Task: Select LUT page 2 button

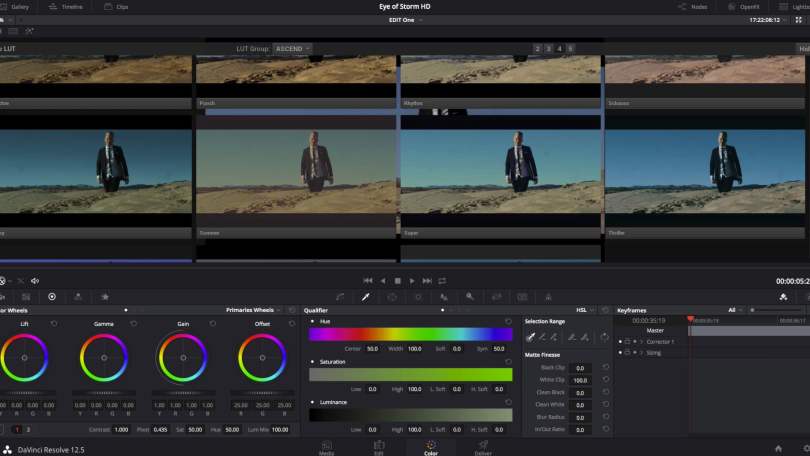Action: pos(537,49)
